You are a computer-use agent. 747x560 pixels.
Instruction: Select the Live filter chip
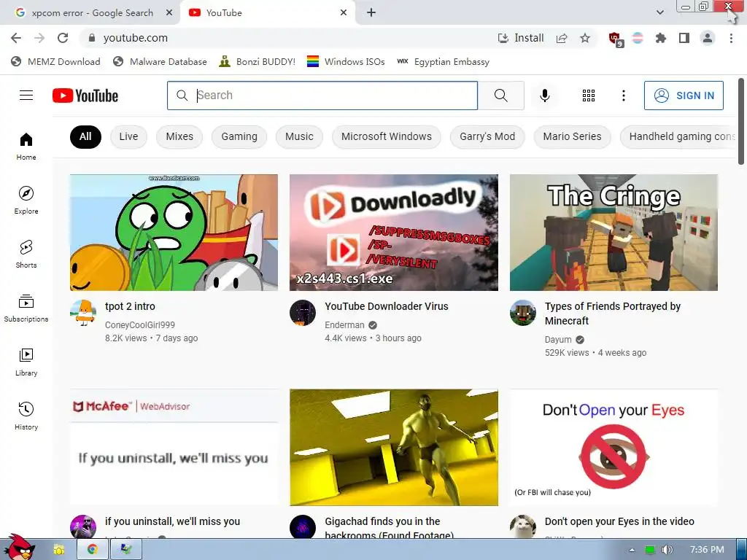128,136
